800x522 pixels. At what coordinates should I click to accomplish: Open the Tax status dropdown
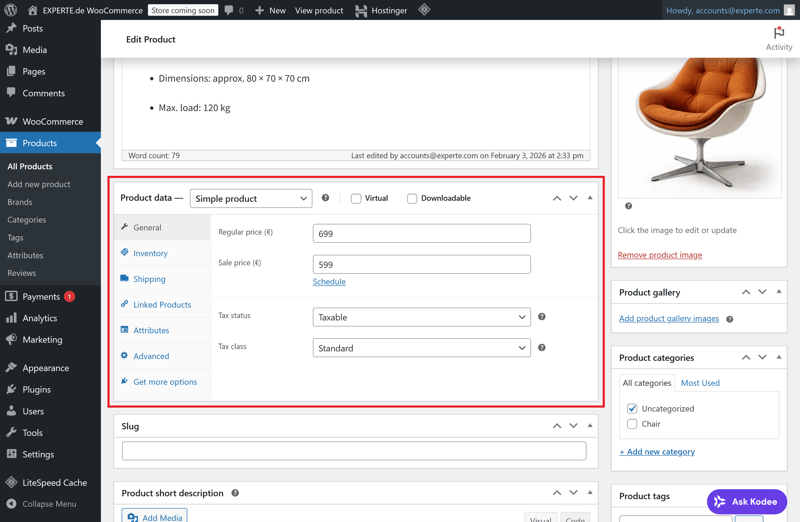point(421,317)
